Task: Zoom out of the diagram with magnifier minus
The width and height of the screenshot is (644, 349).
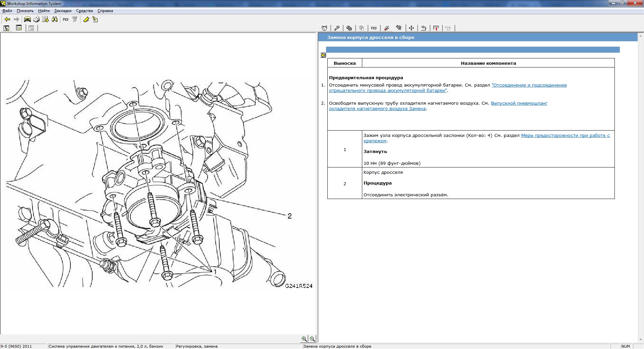Action: [x=312, y=339]
